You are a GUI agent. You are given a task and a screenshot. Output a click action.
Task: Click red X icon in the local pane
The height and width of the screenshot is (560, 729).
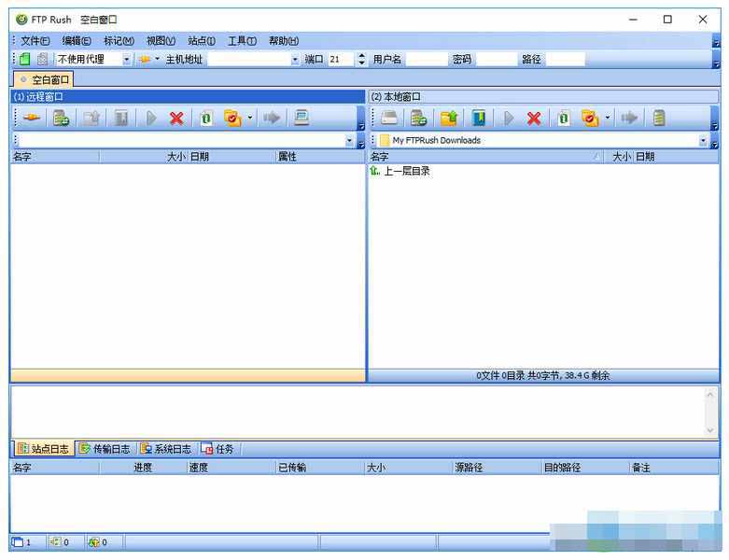click(534, 118)
